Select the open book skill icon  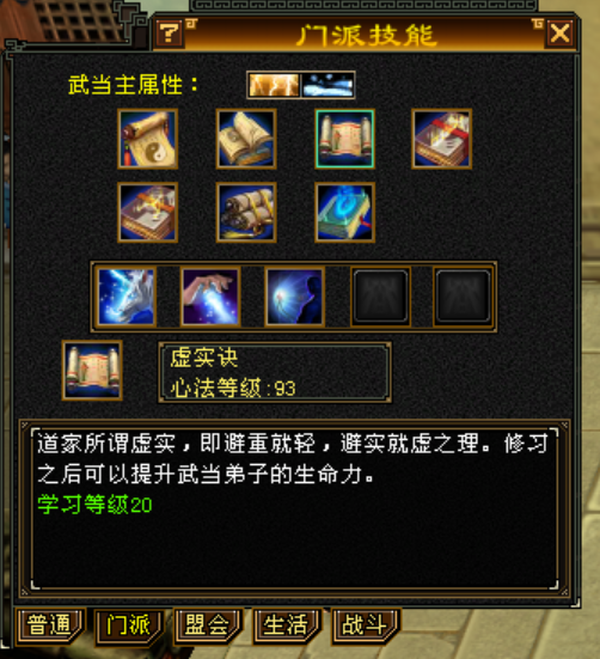tap(246, 139)
